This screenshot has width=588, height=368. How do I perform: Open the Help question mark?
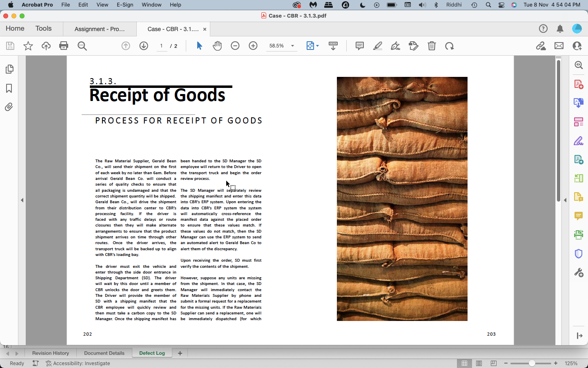tap(543, 29)
